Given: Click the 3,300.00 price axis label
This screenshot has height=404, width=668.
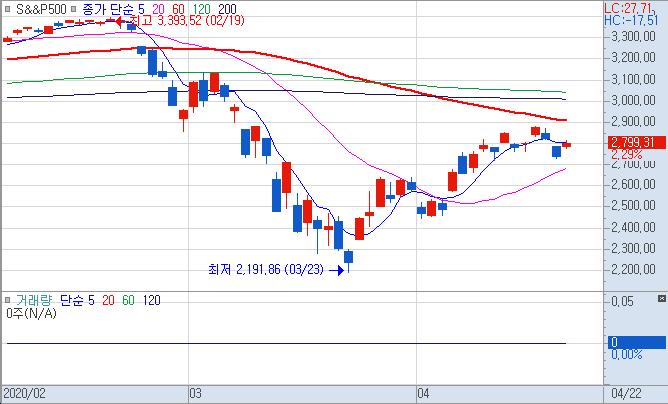Looking at the screenshot, I should pos(633,37).
